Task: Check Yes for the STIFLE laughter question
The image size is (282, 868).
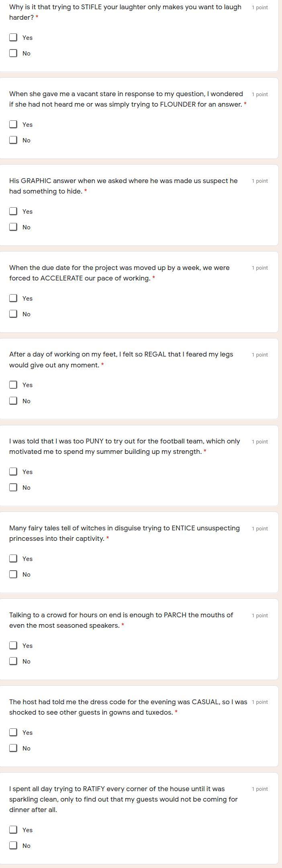Action: [13, 37]
